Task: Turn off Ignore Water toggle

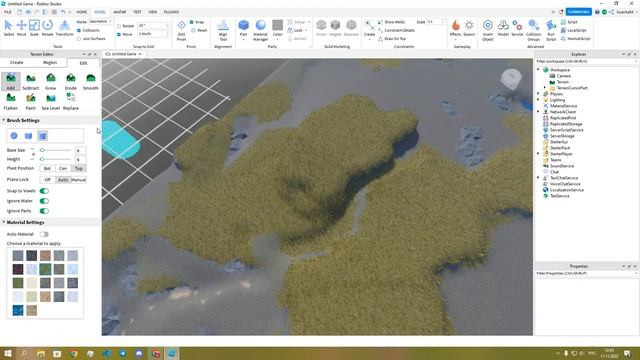Action: coord(44,201)
